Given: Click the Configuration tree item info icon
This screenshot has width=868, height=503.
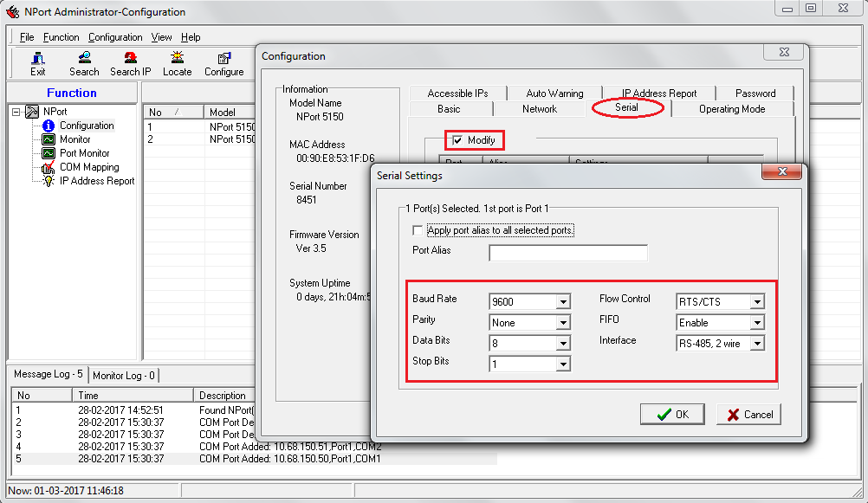Looking at the screenshot, I should [49, 126].
